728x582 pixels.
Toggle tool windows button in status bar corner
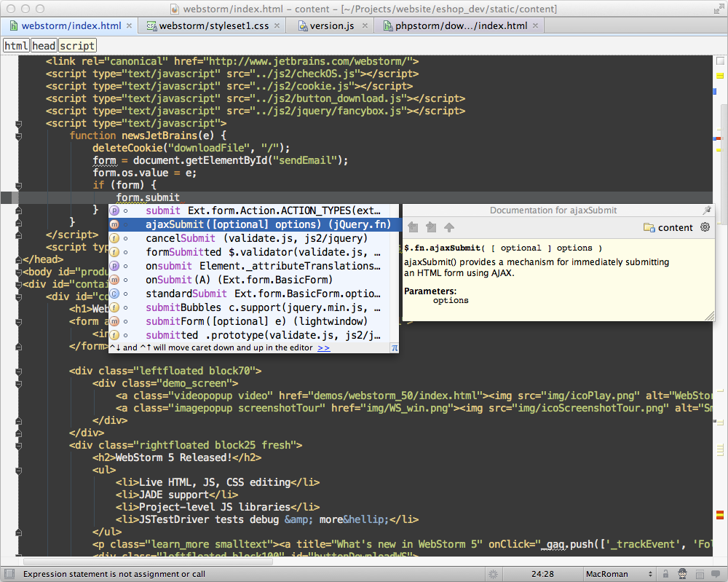[x=9, y=574]
